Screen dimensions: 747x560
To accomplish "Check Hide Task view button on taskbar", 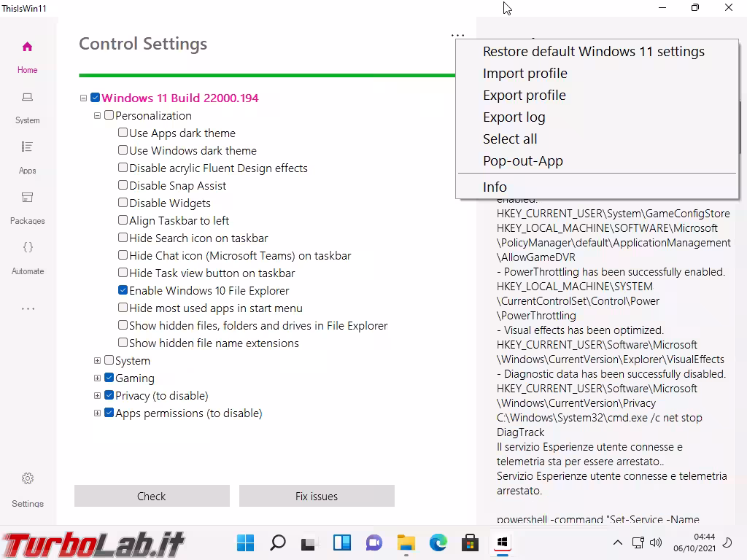I will [x=123, y=273].
